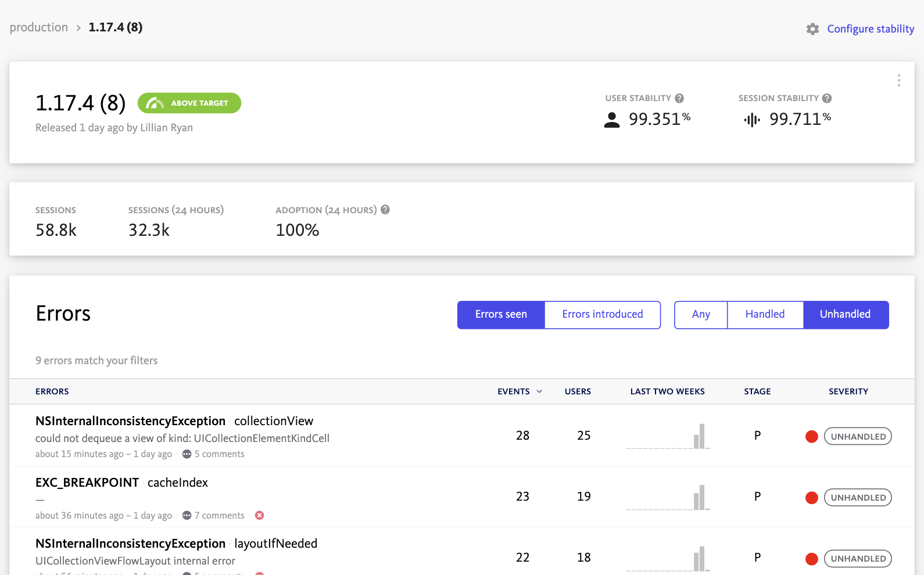The width and height of the screenshot is (924, 575).
Task: Click the 19 users count
Action: (583, 497)
